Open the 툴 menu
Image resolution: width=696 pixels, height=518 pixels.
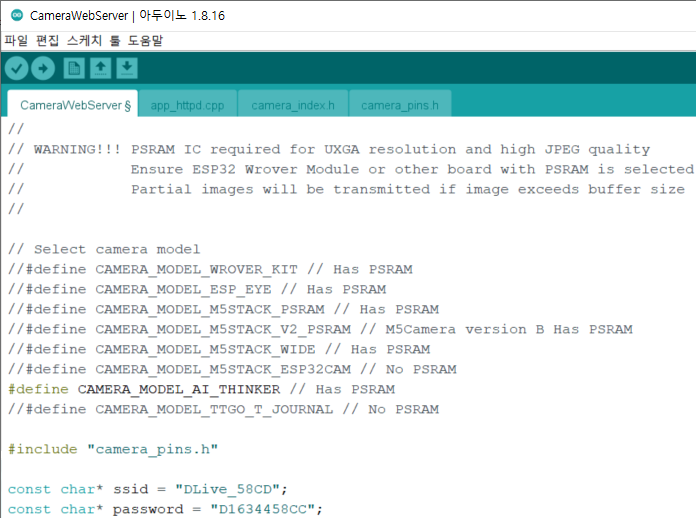[115, 41]
